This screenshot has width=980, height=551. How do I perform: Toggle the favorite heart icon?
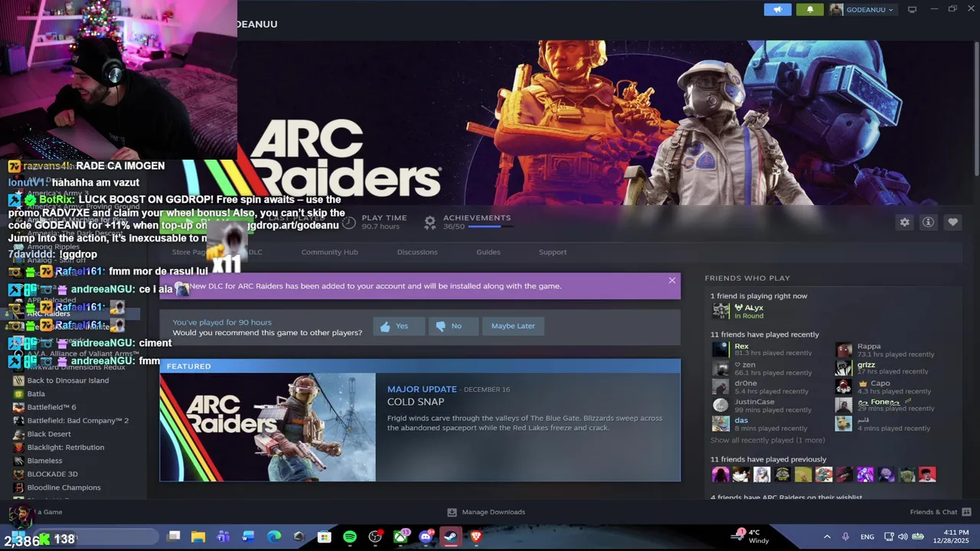pyautogui.click(x=952, y=222)
